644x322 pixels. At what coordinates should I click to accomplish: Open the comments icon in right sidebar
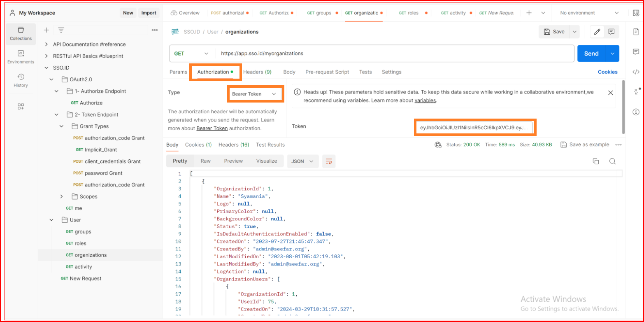coord(636,51)
